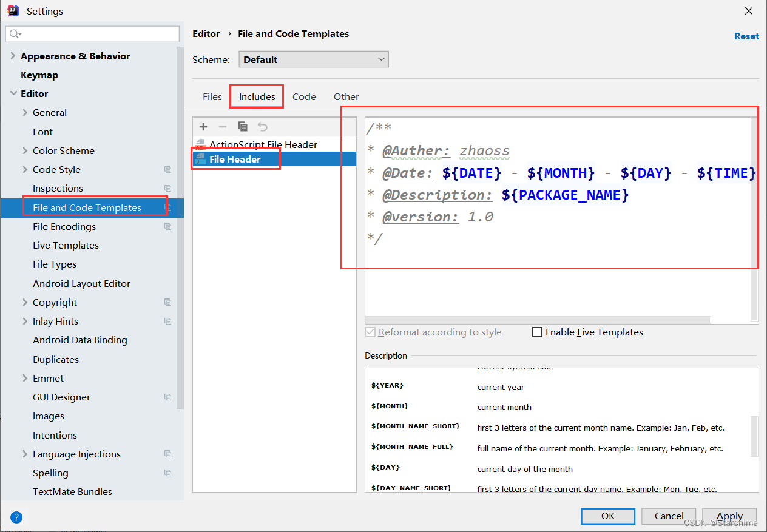
Task: Switch to the Files tab
Action: 212,96
